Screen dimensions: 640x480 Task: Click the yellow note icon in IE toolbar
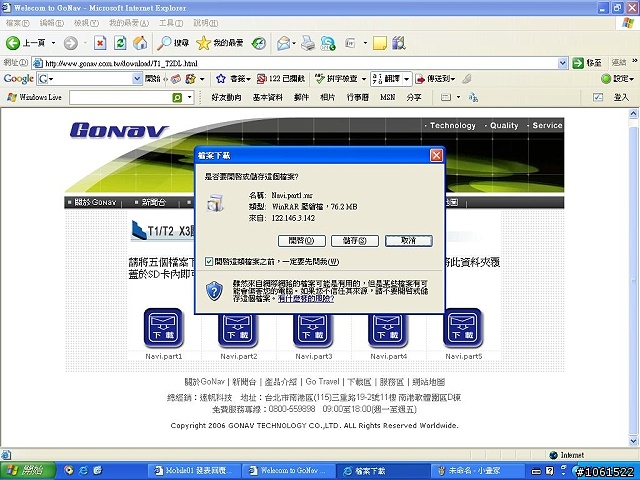pos(380,43)
